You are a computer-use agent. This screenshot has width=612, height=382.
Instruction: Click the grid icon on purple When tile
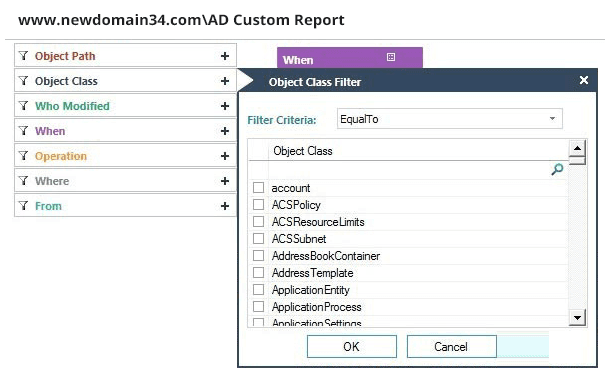point(391,57)
